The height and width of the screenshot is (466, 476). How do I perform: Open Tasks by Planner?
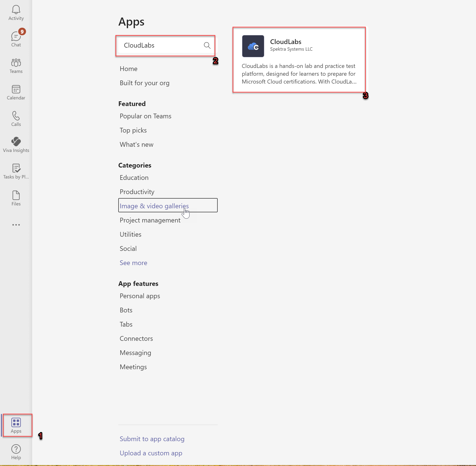tap(16, 171)
